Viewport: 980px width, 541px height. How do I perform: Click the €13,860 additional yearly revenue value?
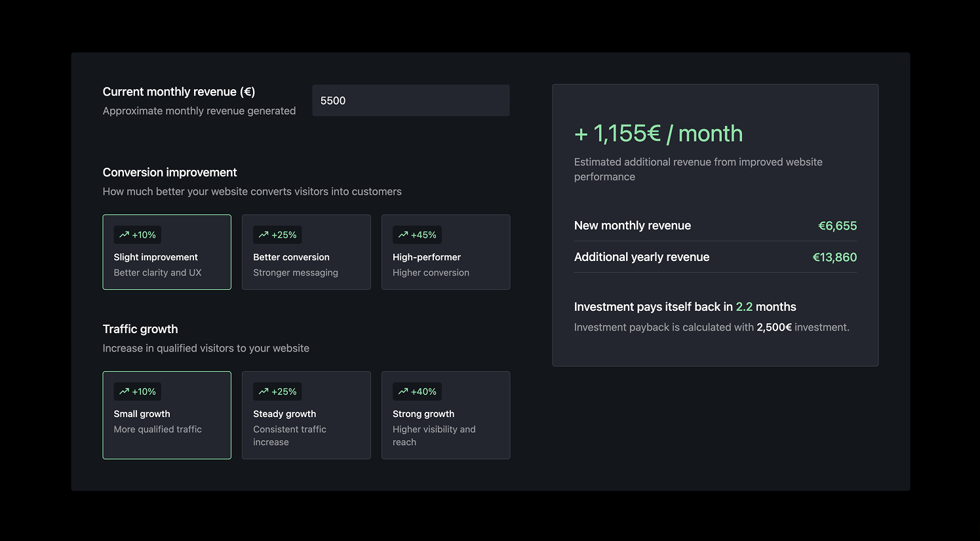pyautogui.click(x=834, y=257)
